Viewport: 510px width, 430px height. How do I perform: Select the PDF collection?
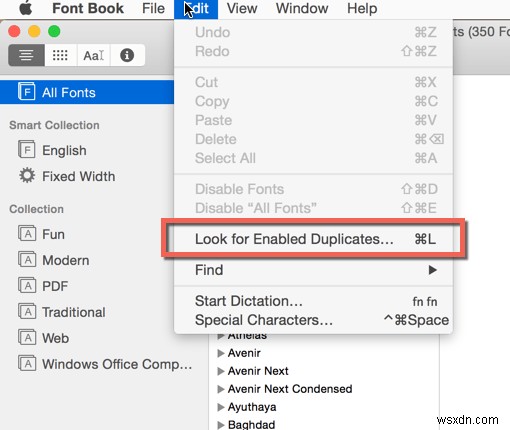click(55, 286)
